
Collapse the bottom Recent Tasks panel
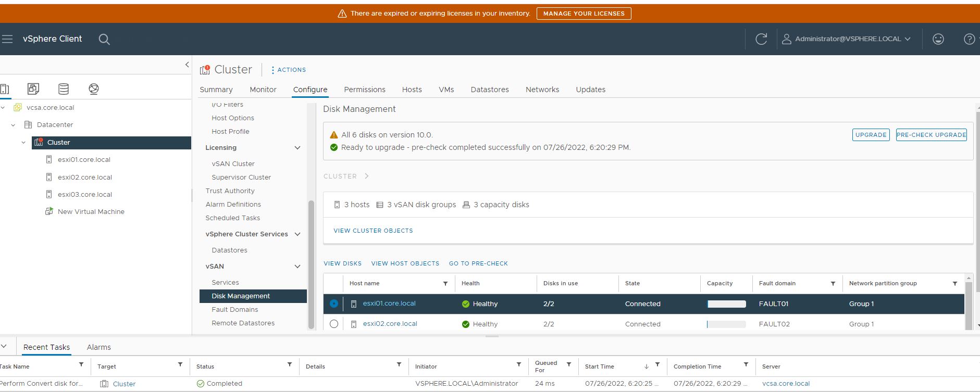pos(4,346)
